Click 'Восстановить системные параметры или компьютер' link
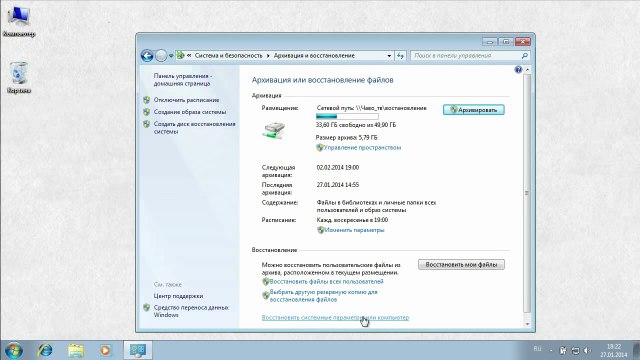 pyautogui.click(x=335, y=318)
